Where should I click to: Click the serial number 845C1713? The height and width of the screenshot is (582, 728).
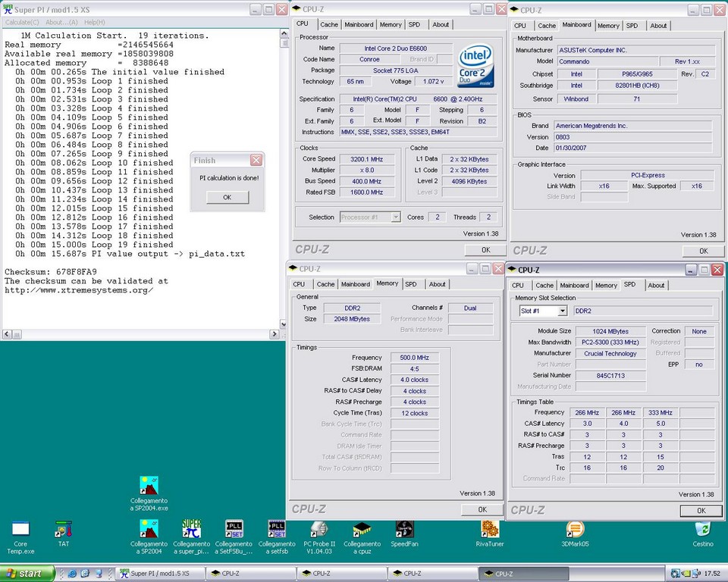pos(610,375)
